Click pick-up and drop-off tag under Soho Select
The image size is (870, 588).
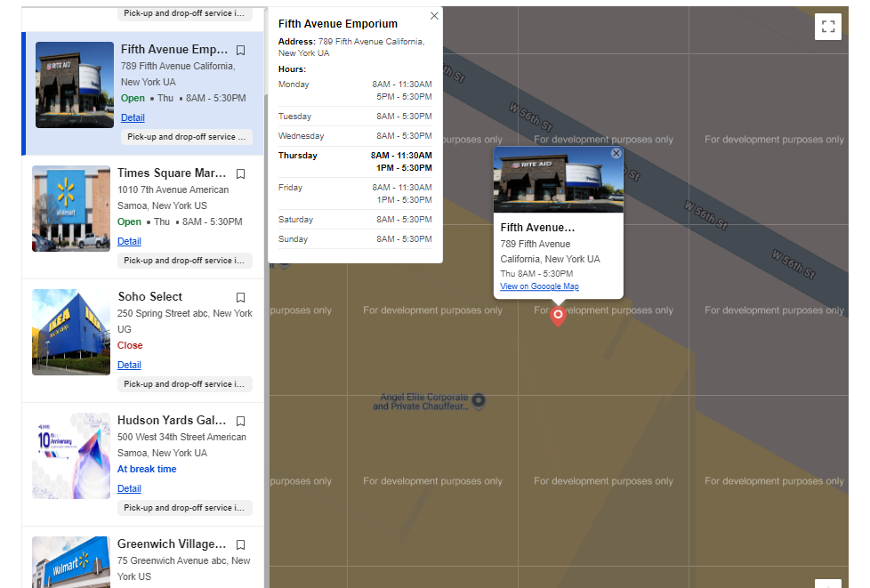[x=184, y=384]
